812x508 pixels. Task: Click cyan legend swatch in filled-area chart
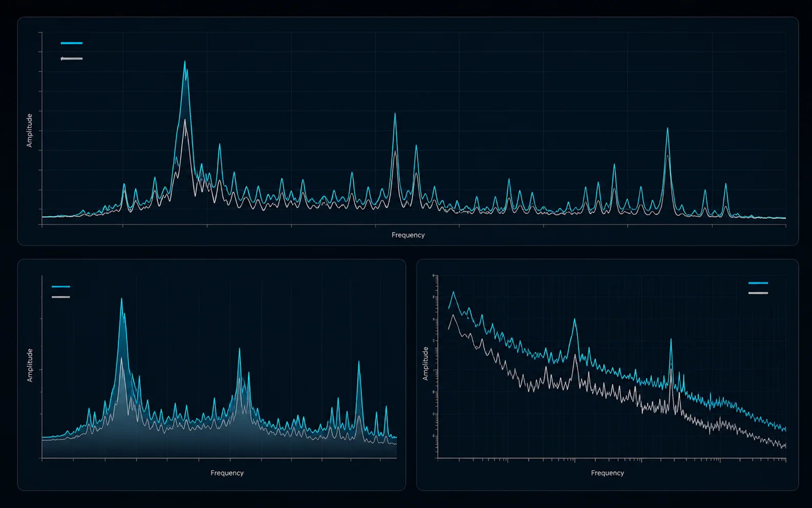61,286
